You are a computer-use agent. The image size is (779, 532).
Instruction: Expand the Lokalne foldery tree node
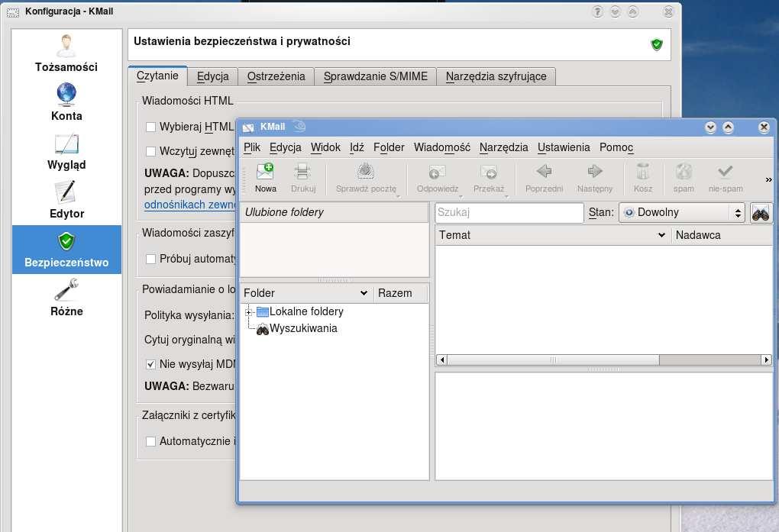(248, 312)
